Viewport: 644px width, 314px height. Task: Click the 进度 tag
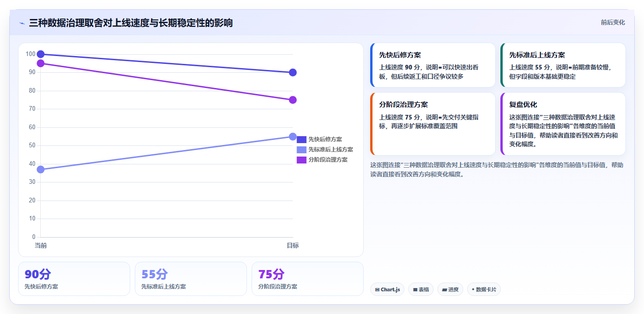point(450,289)
